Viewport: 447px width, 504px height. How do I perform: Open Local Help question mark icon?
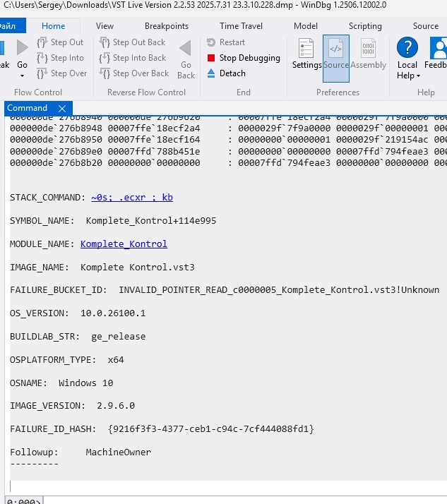pyautogui.click(x=407, y=47)
